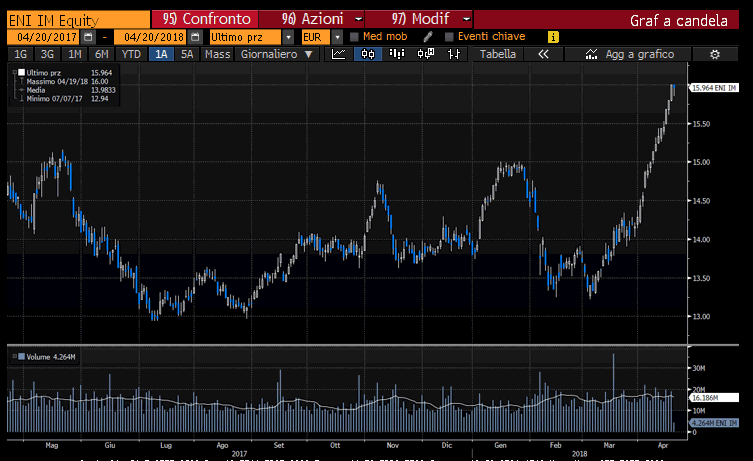Click the Gen month axis label
This screenshot has height=461, width=753.
click(500, 445)
